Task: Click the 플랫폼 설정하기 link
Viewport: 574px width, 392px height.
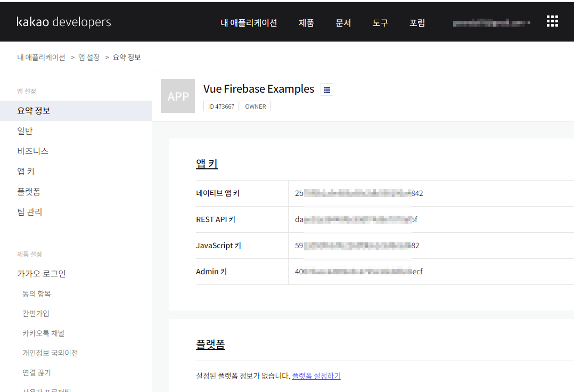Action: (x=316, y=376)
